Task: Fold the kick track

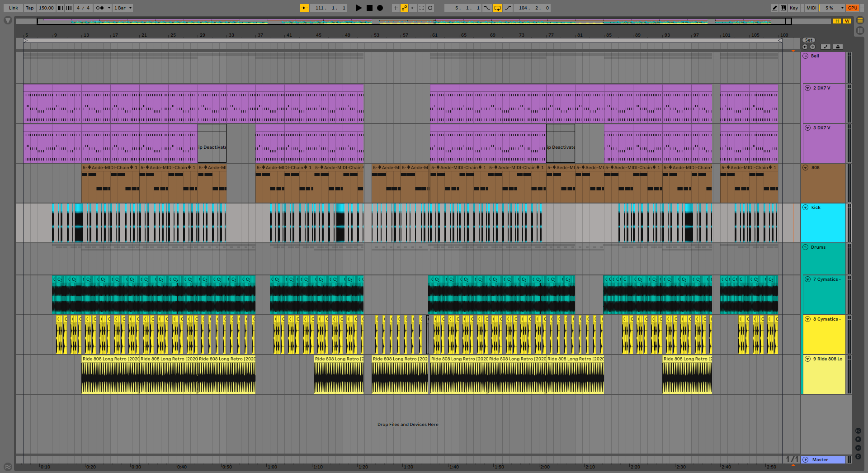Action: click(x=806, y=208)
